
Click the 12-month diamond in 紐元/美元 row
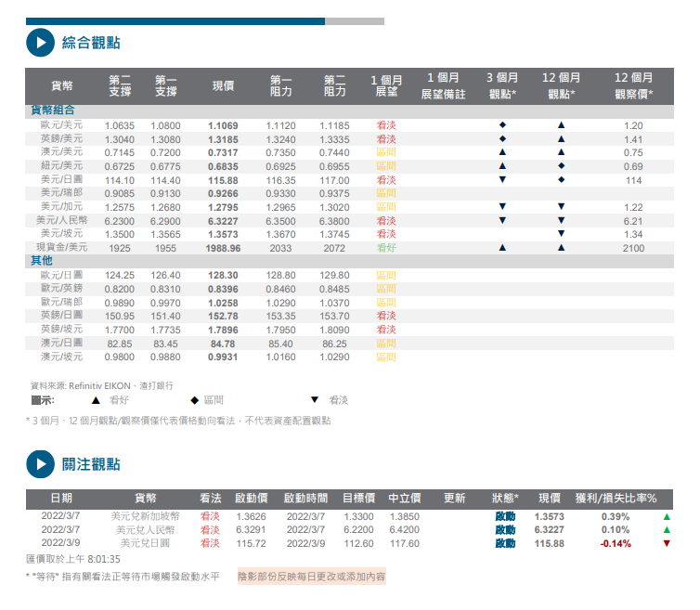tap(561, 165)
